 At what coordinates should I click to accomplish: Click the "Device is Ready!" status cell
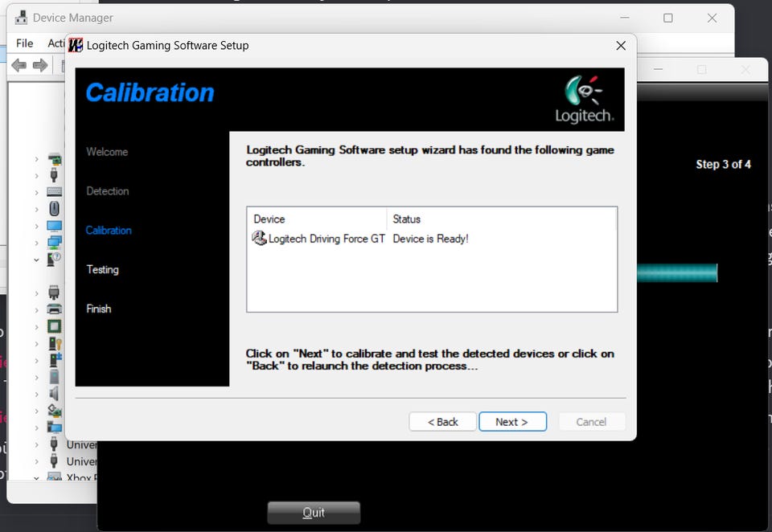tap(431, 239)
